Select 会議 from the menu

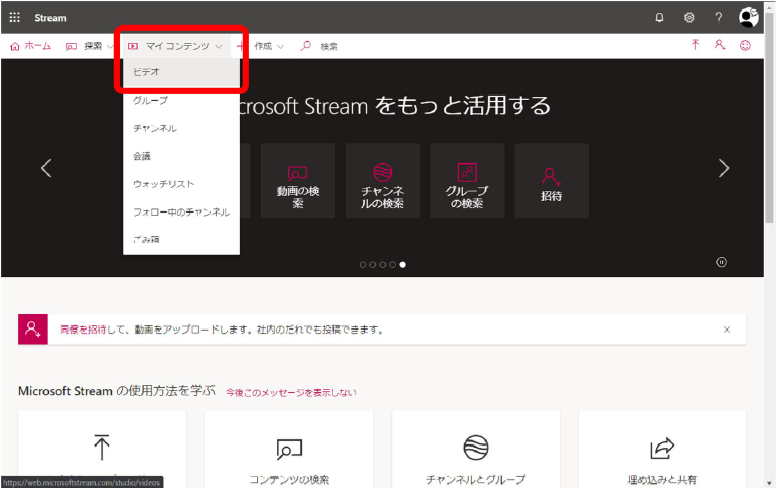point(181,156)
